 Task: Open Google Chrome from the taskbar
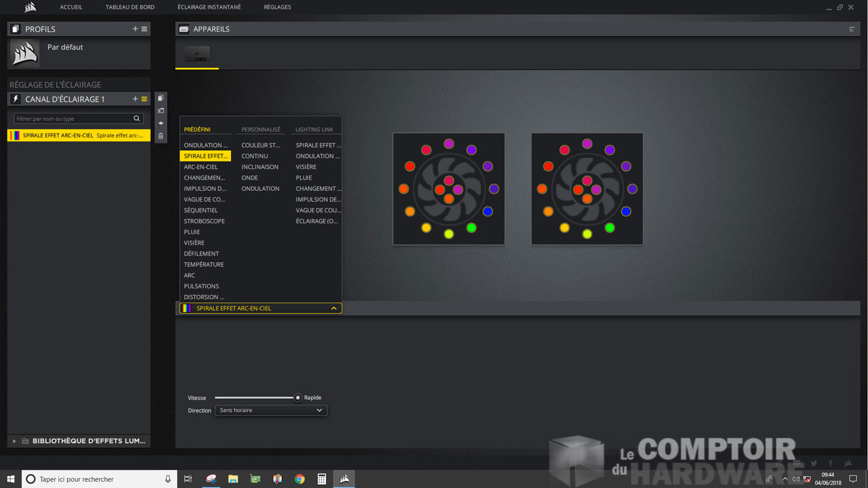300,479
